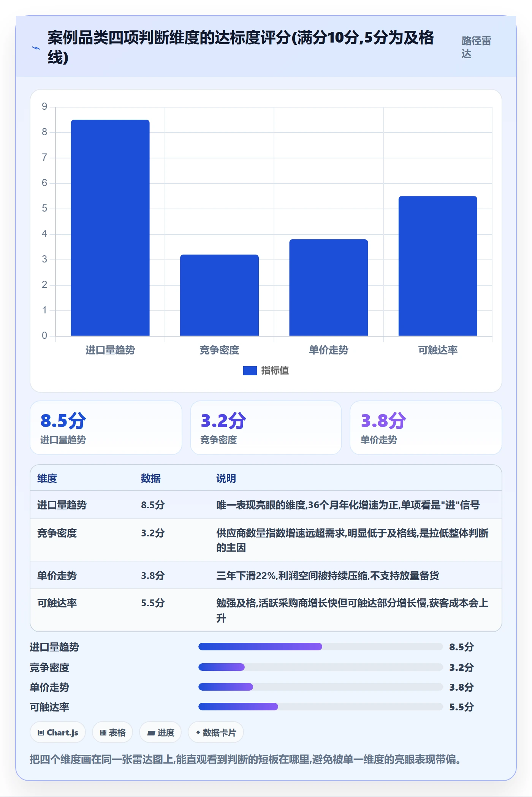Open the 8.5分 进口量趋势 stat card

coord(106,428)
